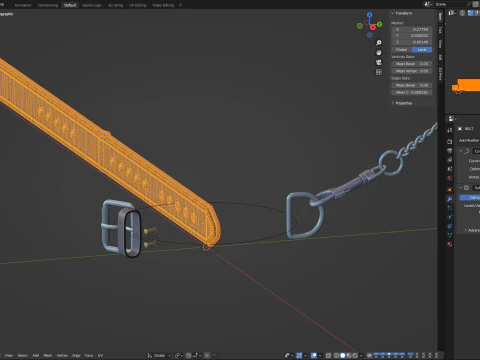This screenshot has height=360, width=480.
Task: Select rendered viewport shading mode
Action: pos(355,355)
